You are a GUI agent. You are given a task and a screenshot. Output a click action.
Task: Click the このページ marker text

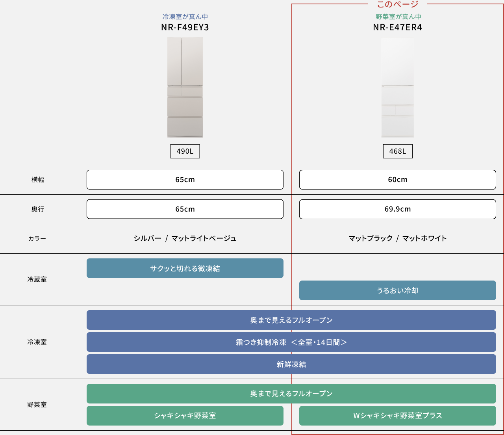[x=398, y=4]
